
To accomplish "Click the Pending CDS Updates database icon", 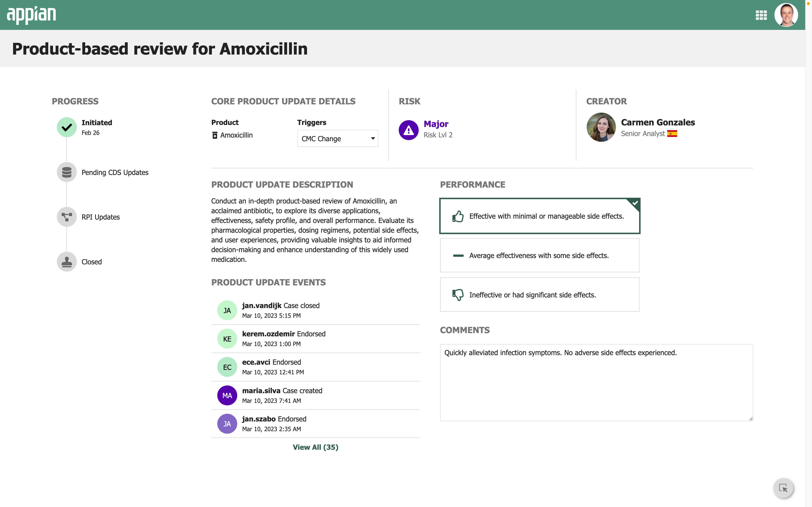I will tap(67, 172).
